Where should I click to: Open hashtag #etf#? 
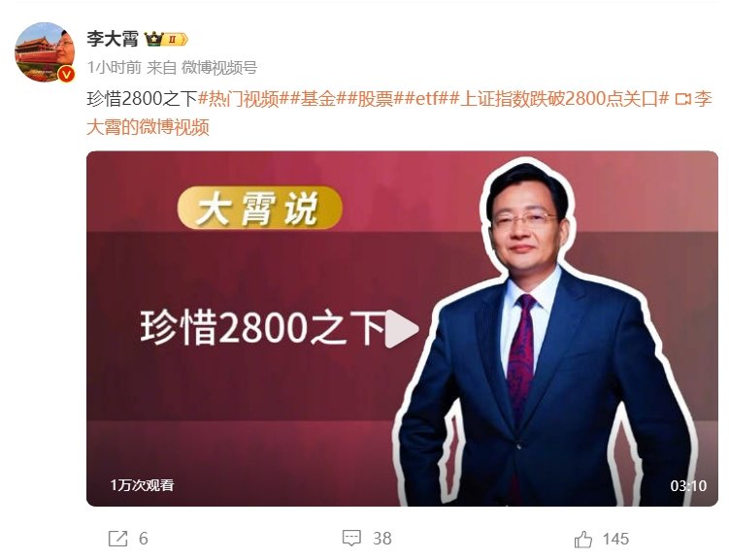coord(427,99)
